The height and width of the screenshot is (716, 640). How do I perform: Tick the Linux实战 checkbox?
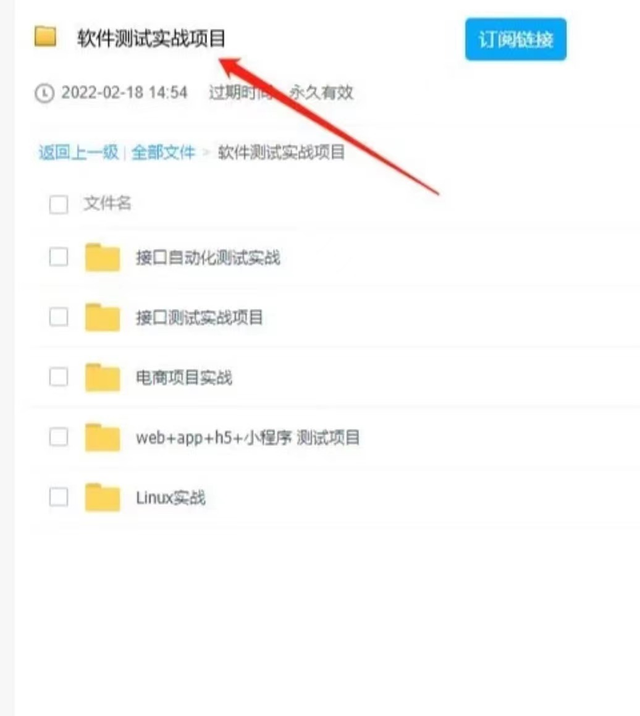[x=59, y=497]
